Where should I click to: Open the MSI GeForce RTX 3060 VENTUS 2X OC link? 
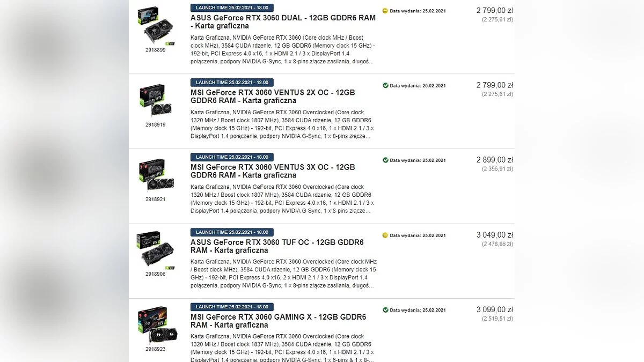click(273, 97)
